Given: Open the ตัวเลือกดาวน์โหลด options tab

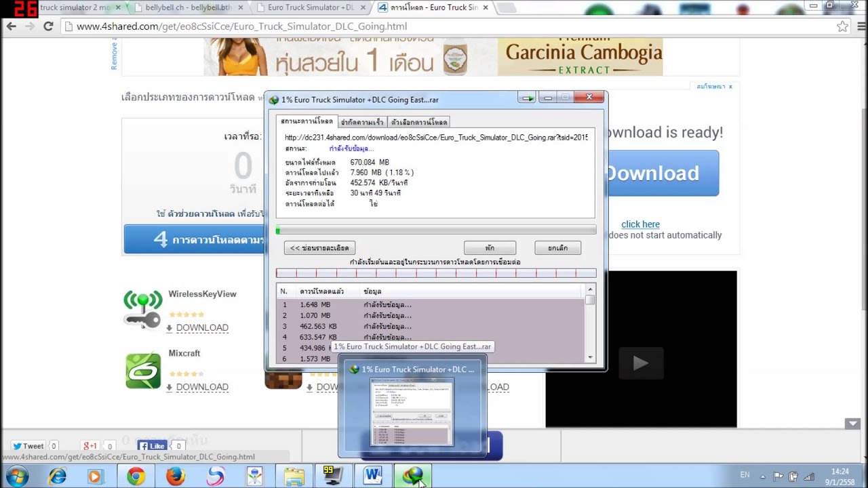Looking at the screenshot, I should 418,123.
